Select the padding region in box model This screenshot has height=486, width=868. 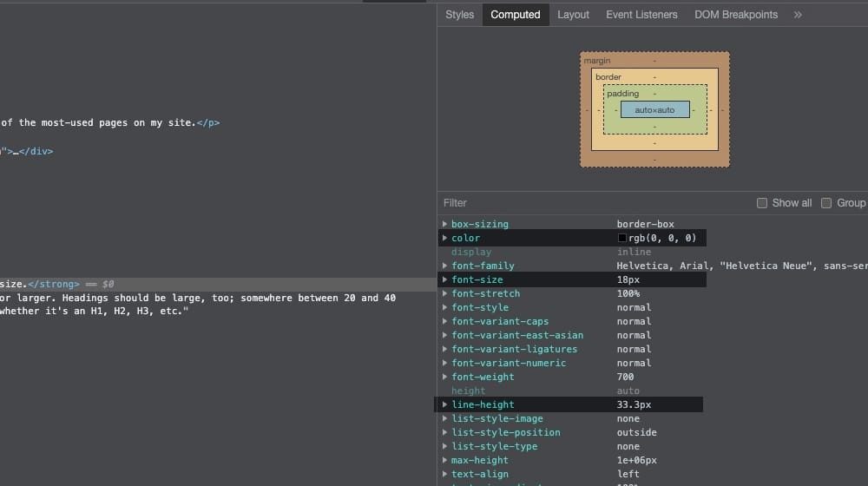(x=622, y=94)
